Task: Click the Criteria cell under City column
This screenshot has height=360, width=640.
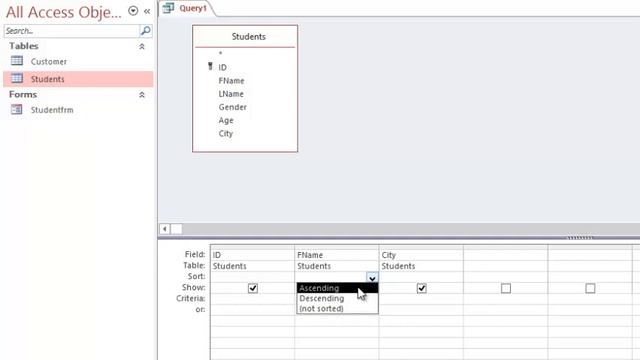Action: (x=421, y=299)
